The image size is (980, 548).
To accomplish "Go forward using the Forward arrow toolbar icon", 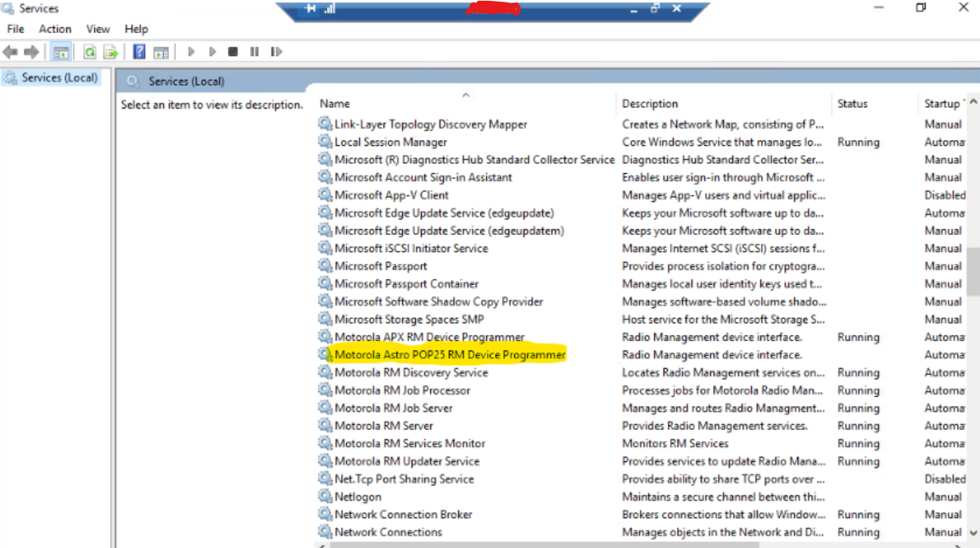I will [x=31, y=52].
